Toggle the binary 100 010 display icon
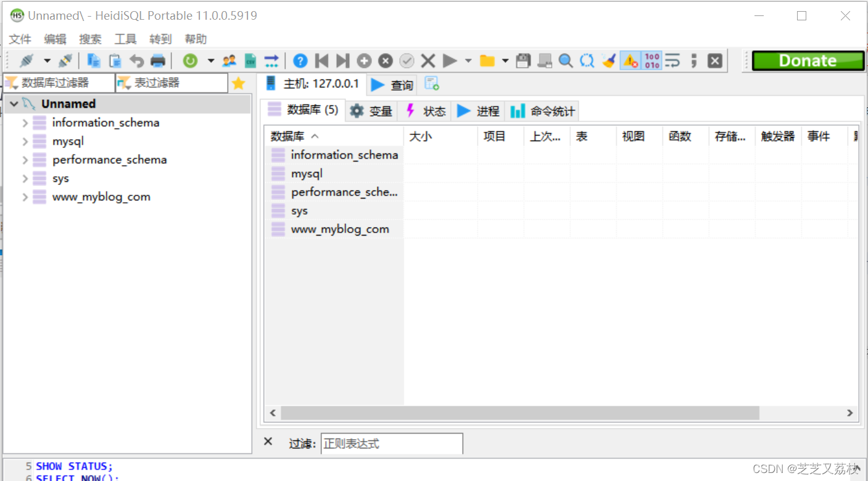The image size is (868, 481). point(652,60)
